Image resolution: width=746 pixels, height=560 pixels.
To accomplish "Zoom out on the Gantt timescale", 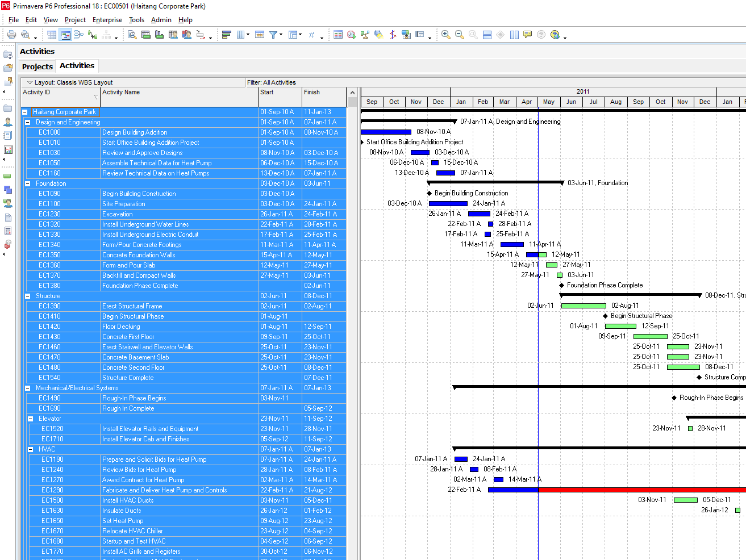I will (460, 35).
